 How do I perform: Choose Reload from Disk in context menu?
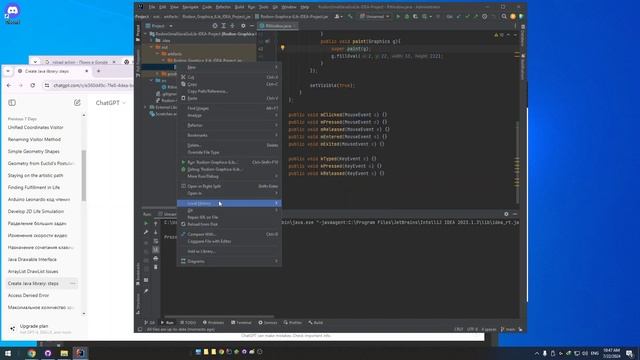tap(229, 224)
